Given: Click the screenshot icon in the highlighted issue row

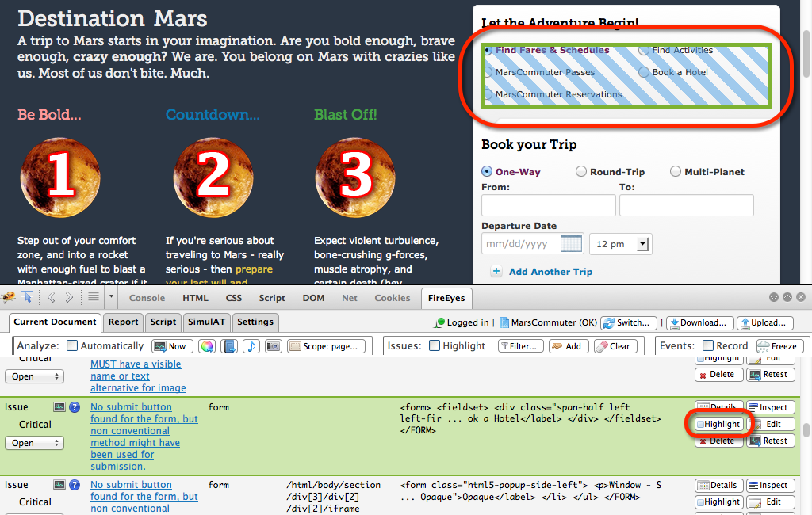Looking at the screenshot, I should click(x=59, y=407).
